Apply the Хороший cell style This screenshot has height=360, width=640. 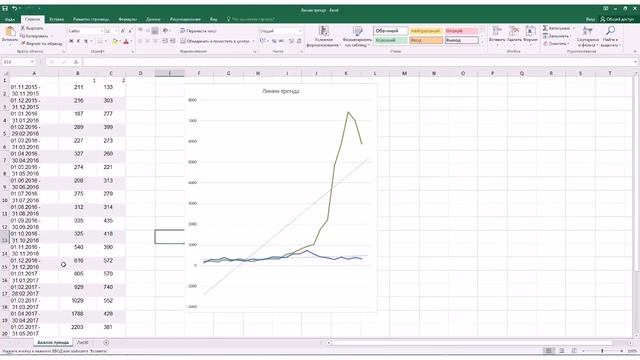click(x=390, y=40)
